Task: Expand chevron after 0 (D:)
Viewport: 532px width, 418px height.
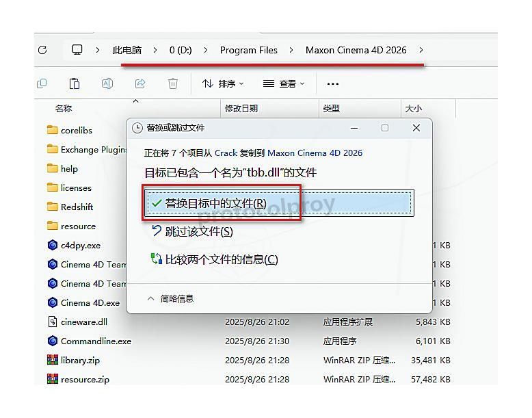Action: tap(206, 50)
